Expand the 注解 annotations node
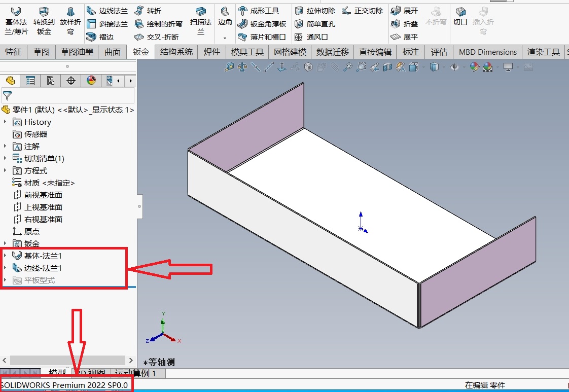This screenshot has width=569, height=392. [5, 146]
